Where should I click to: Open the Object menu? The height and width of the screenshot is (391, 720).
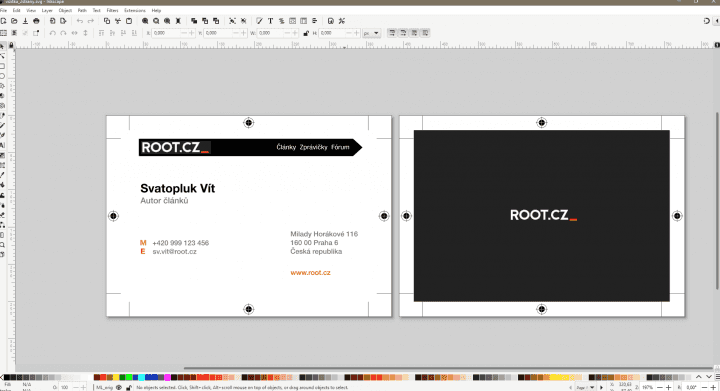tap(65, 10)
